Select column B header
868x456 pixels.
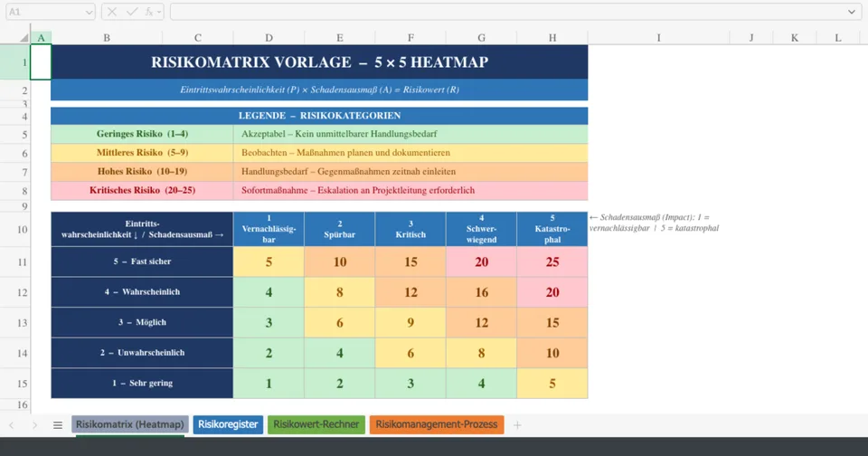(x=107, y=38)
